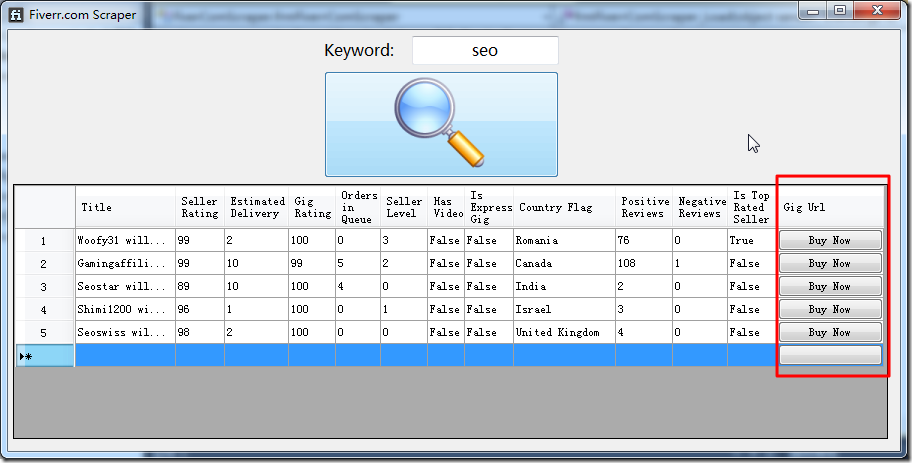Sort by the Seller Rating column header
Viewport: 912px width, 463px height.
pos(200,207)
